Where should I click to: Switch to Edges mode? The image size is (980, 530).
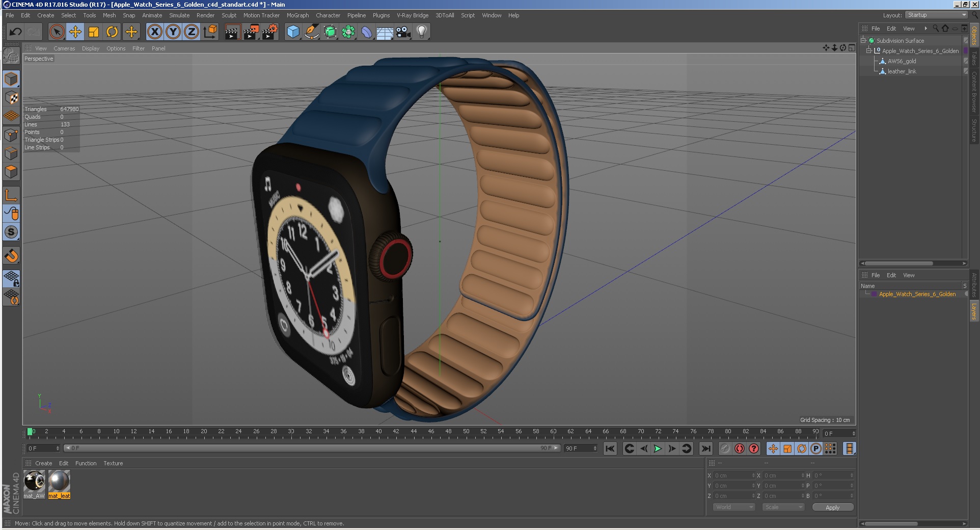11,153
